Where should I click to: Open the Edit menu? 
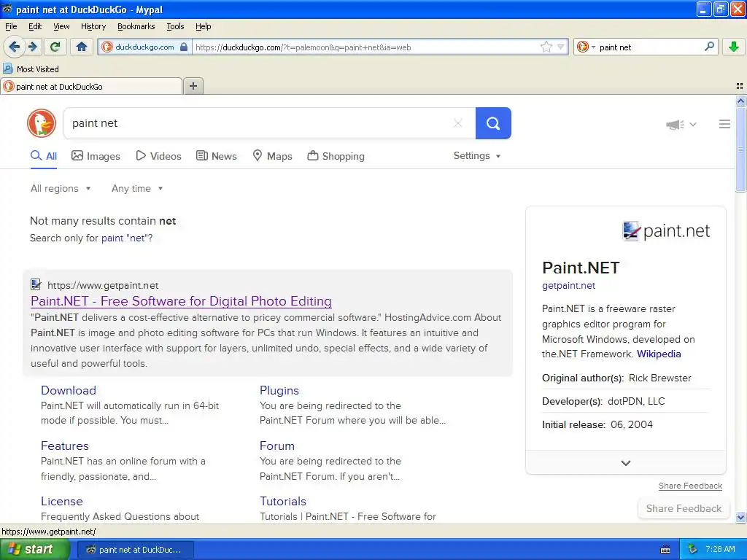click(35, 26)
